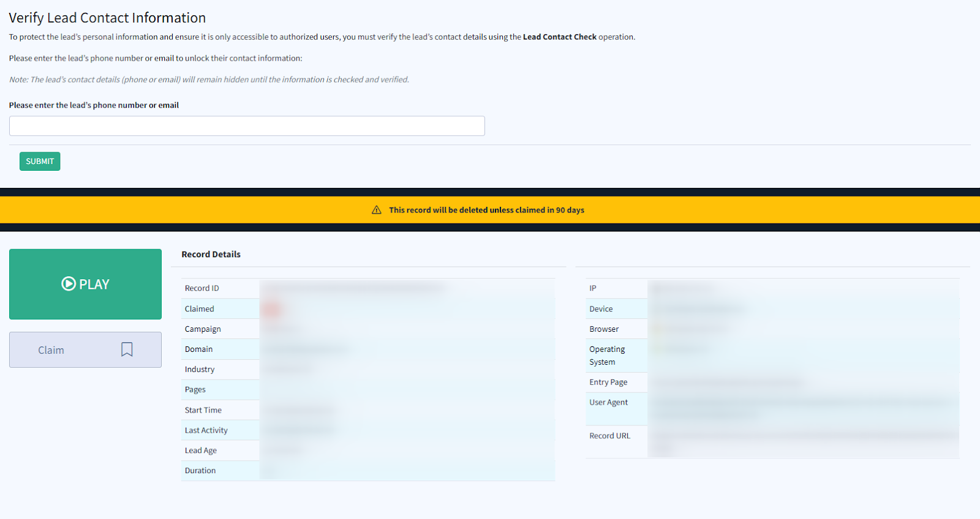Click the blurred red Claimed status badge

point(273,309)
